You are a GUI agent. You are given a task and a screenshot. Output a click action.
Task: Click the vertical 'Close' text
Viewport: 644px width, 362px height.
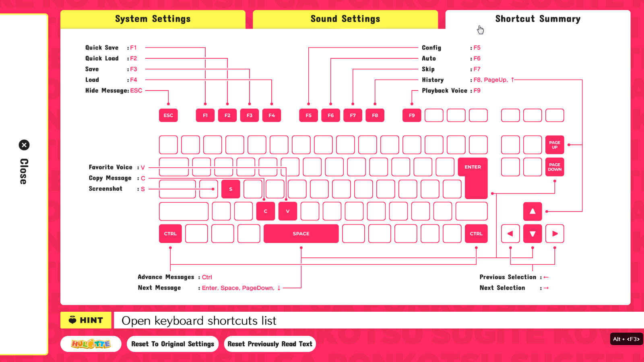click(24, 171)
